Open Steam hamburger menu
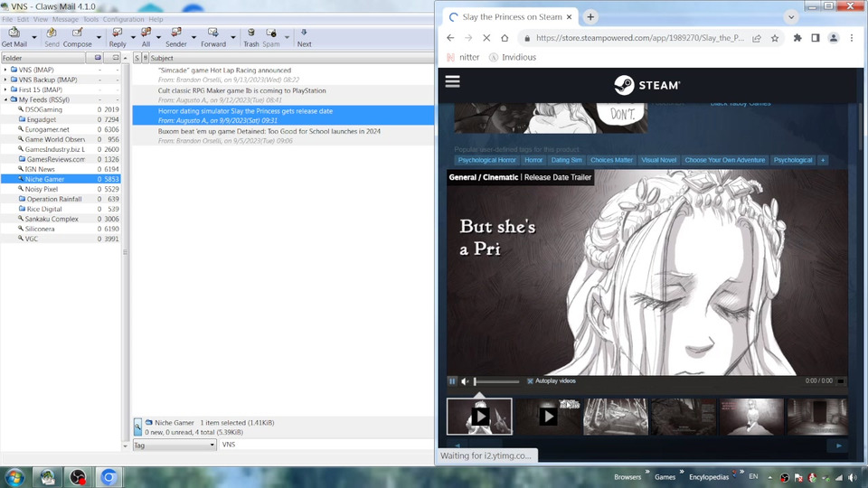Viewport: 868px width, 488px height. (x=452, y=82)
